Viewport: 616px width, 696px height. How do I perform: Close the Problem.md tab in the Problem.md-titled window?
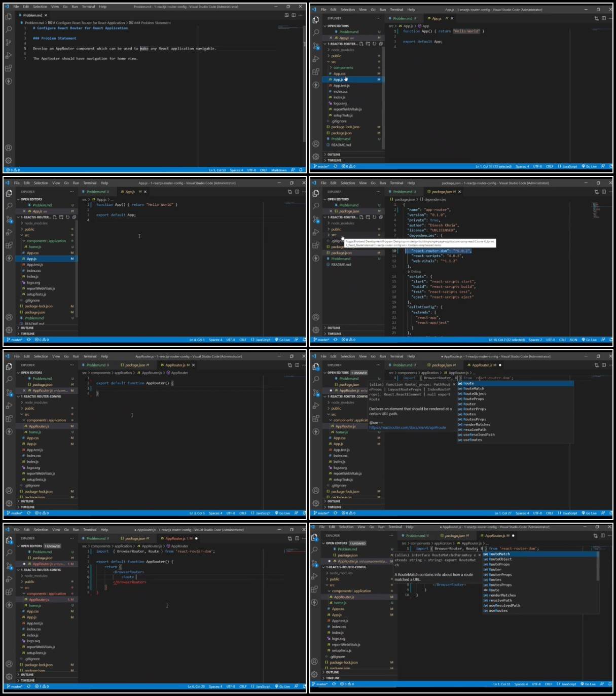[46, 15]
